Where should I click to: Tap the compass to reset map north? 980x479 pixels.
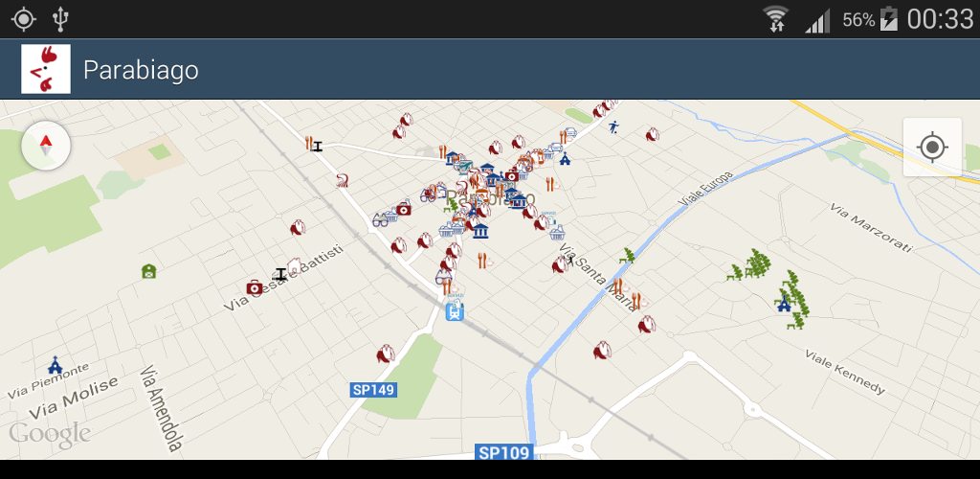(46, 147)
